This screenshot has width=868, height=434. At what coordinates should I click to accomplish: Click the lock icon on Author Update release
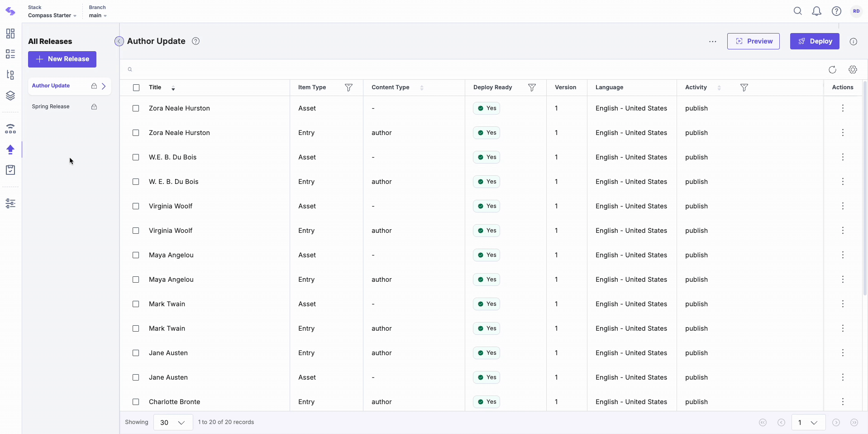94,86
